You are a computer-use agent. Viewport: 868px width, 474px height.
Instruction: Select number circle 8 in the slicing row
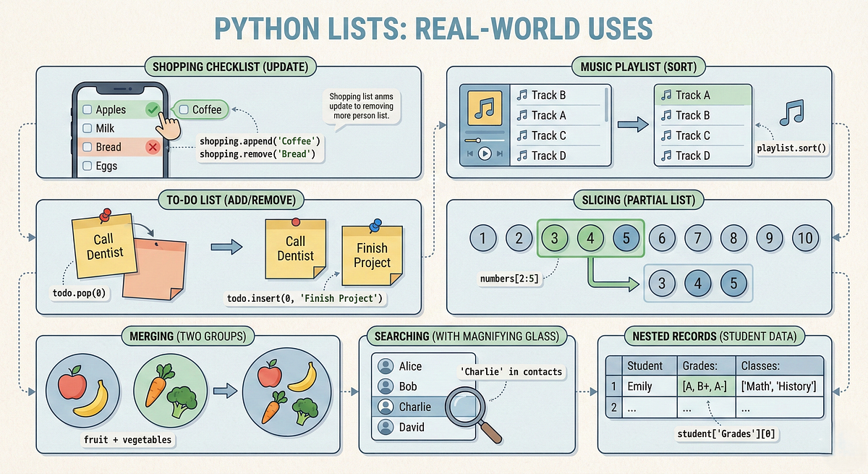click(733, 238)
